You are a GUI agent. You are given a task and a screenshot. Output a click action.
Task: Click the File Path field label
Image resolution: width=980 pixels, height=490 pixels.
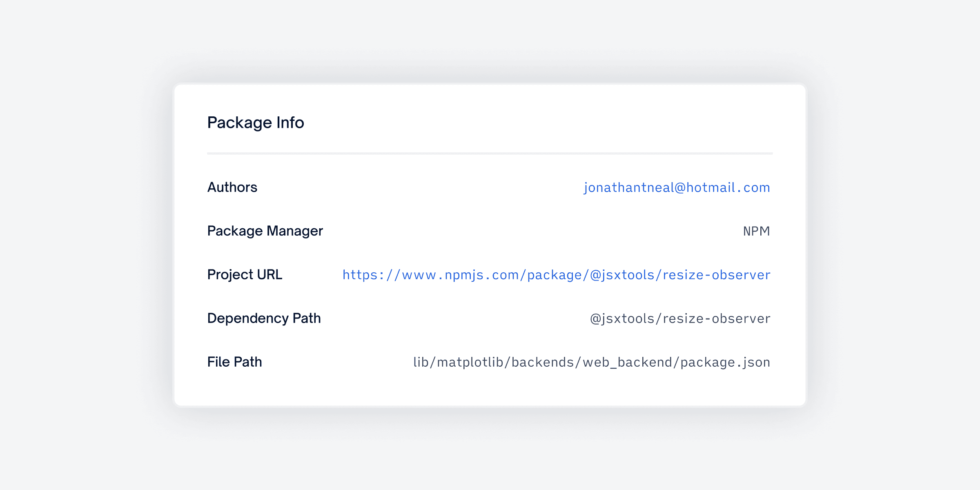tap(234, 362)
